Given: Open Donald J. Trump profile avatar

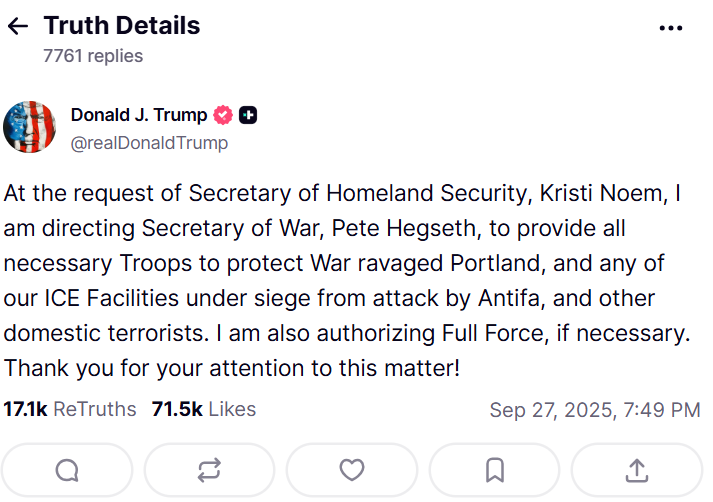Looking at the screenshot, I should tap(29, 127).
